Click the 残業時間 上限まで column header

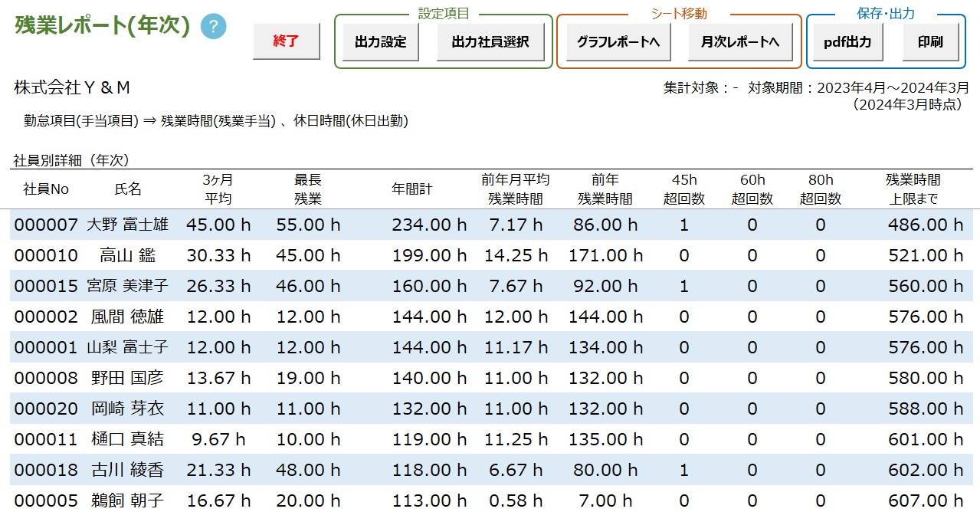coord(913,189)
